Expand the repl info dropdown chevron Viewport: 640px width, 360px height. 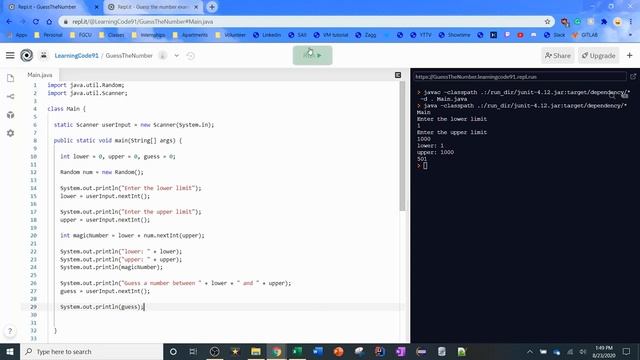[177, 56]
